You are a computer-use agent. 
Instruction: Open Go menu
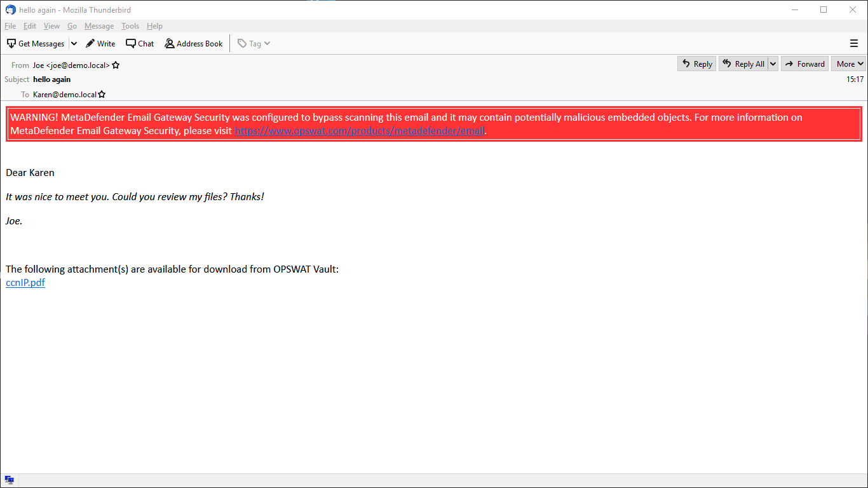[72, 26]
